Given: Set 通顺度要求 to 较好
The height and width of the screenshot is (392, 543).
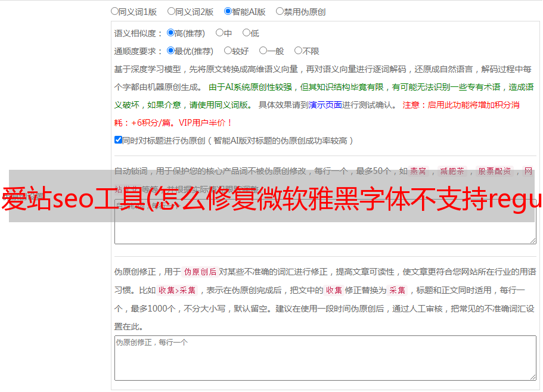Looking at the screenshot, I should pyautogui.click(x=228, y=51).
